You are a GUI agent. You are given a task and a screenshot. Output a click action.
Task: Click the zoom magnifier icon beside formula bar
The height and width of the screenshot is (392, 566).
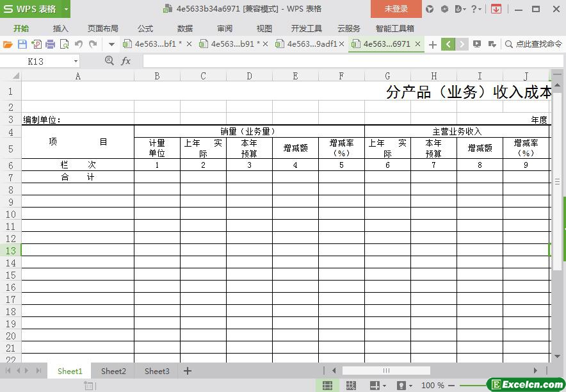click(x=109, y=61)
